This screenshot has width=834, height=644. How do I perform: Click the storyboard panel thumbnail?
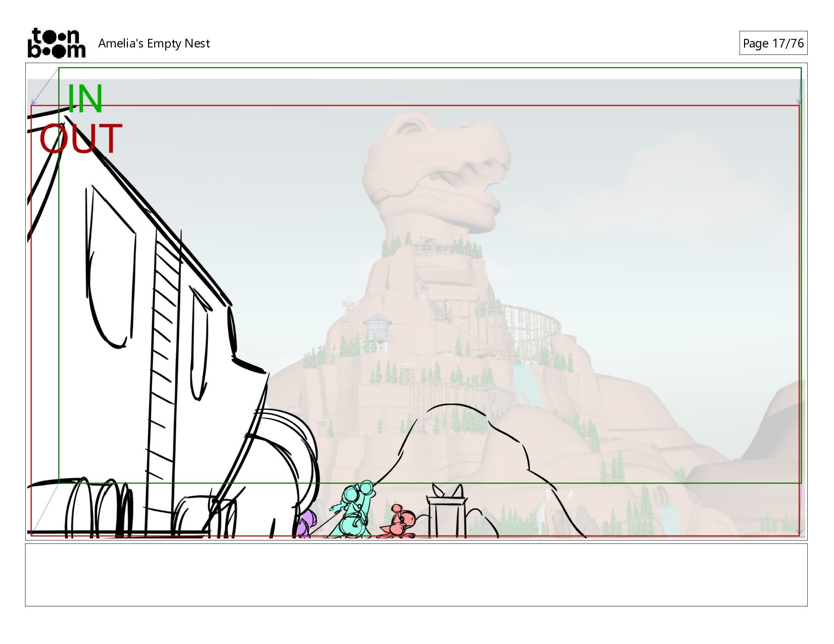[416, 302]
